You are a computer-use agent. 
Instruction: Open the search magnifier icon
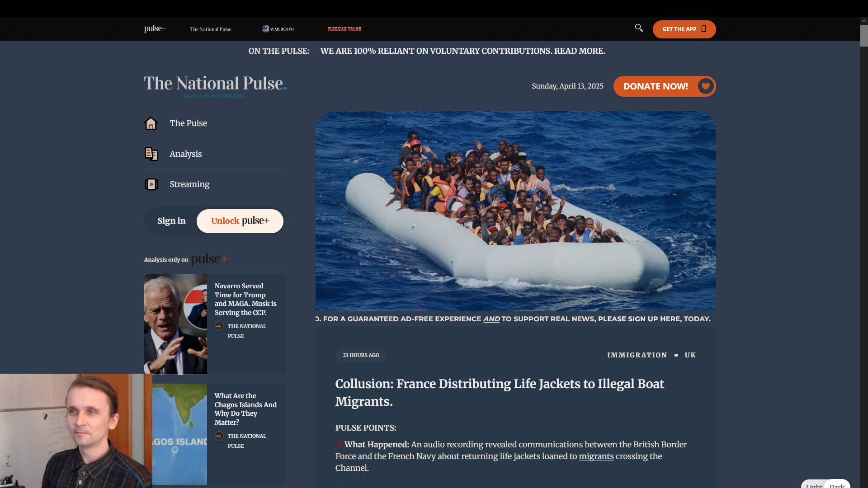[x=639, y=28]
